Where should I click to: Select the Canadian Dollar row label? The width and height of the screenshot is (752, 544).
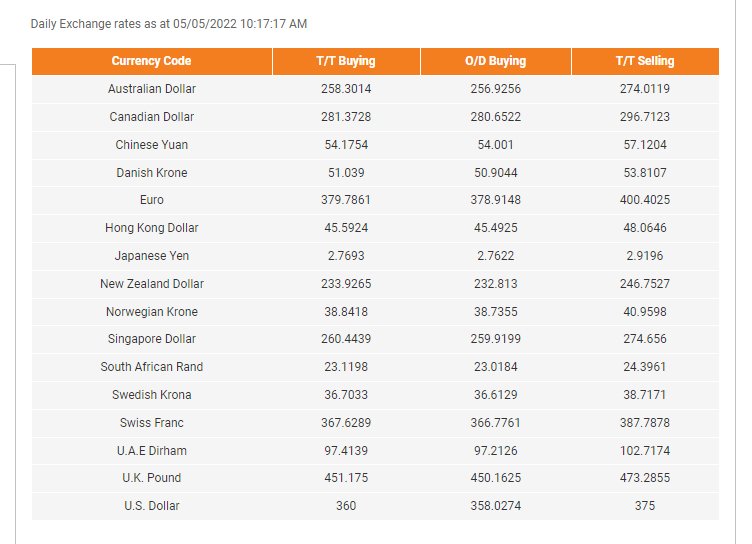click(152, 117)
